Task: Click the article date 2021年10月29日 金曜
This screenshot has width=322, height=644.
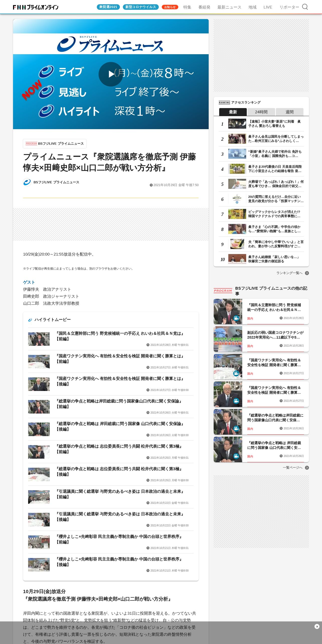Action: point(174,185)
